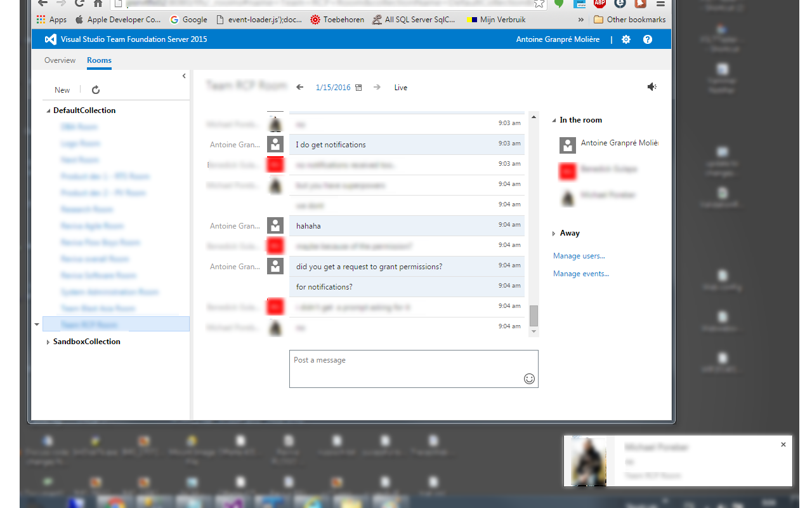Open the calendar date picker icon
The width and height of the screenshot is (812, 508).
click(x=358, y=88)
